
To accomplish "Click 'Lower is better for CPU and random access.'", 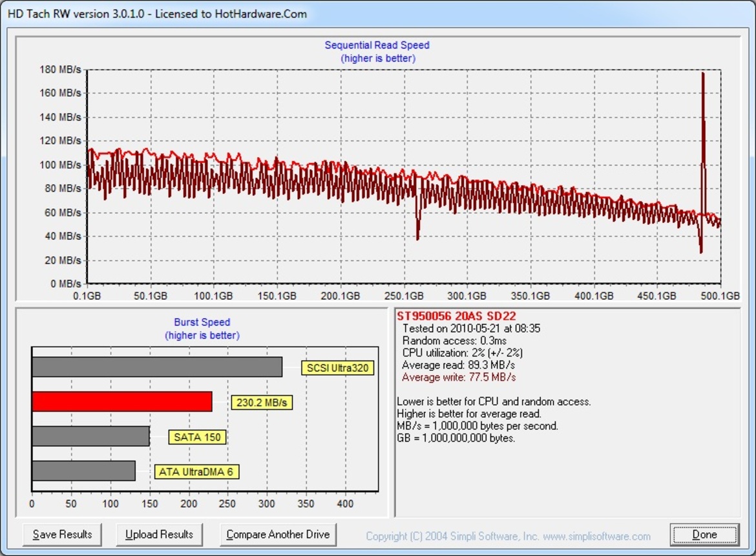I will (x=494, y=401).
